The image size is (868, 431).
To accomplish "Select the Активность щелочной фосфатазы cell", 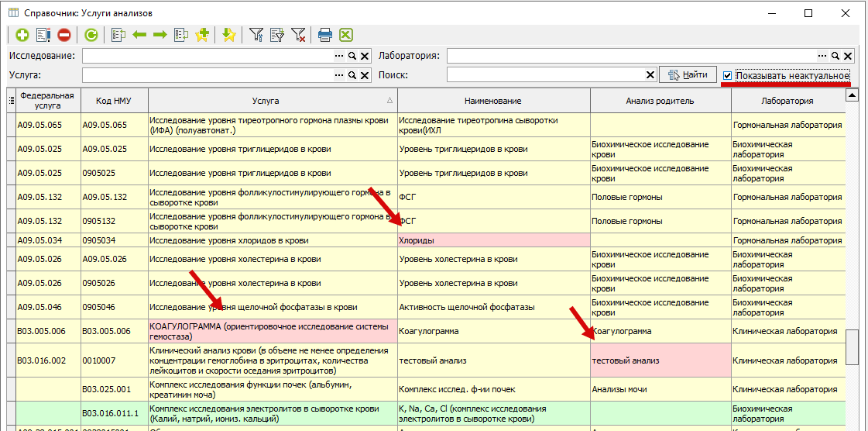I will point(493,307).
